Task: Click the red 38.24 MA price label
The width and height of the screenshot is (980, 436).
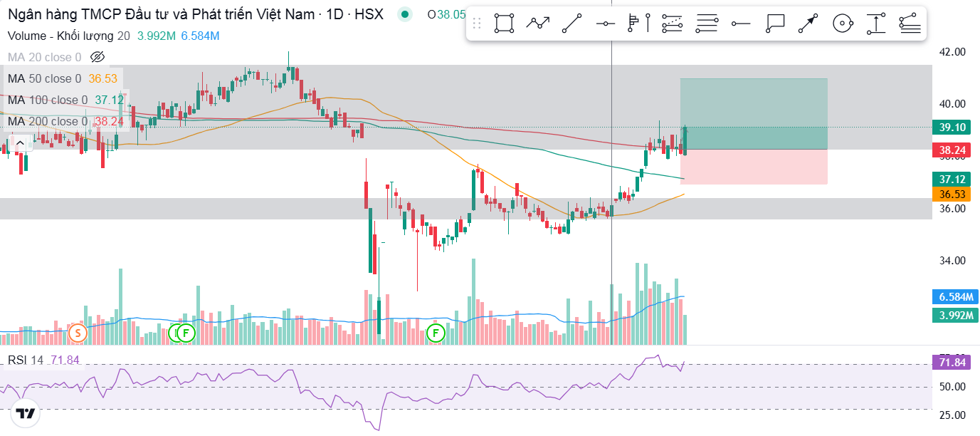Action: [x=952, y=150]
